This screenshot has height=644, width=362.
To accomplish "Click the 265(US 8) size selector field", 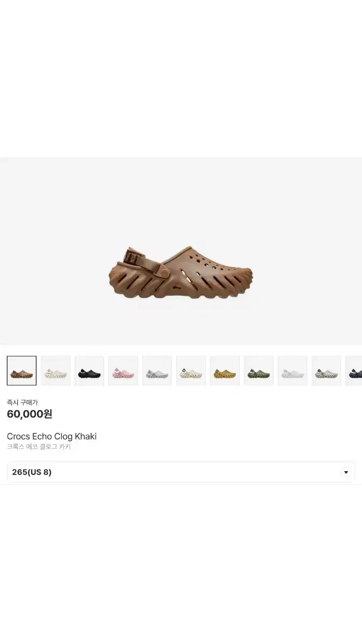I will 181,472.
